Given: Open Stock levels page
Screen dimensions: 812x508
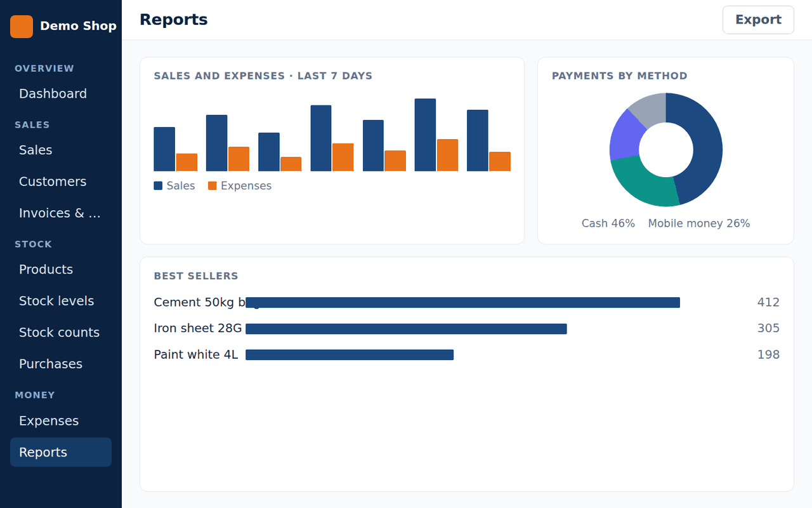Looking at the screenshot, I should tap(61, 301).
